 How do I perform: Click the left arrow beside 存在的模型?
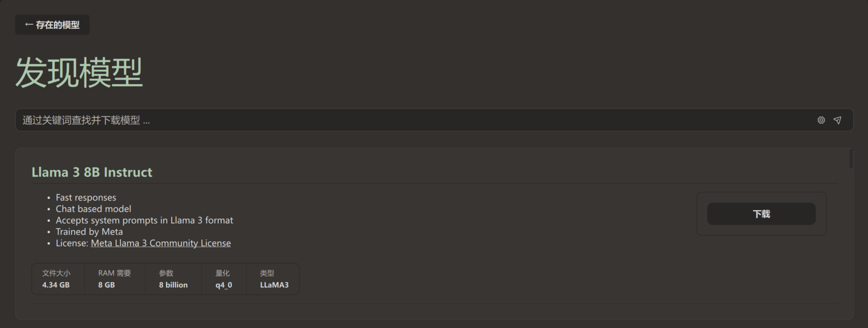tap(29, 25)
